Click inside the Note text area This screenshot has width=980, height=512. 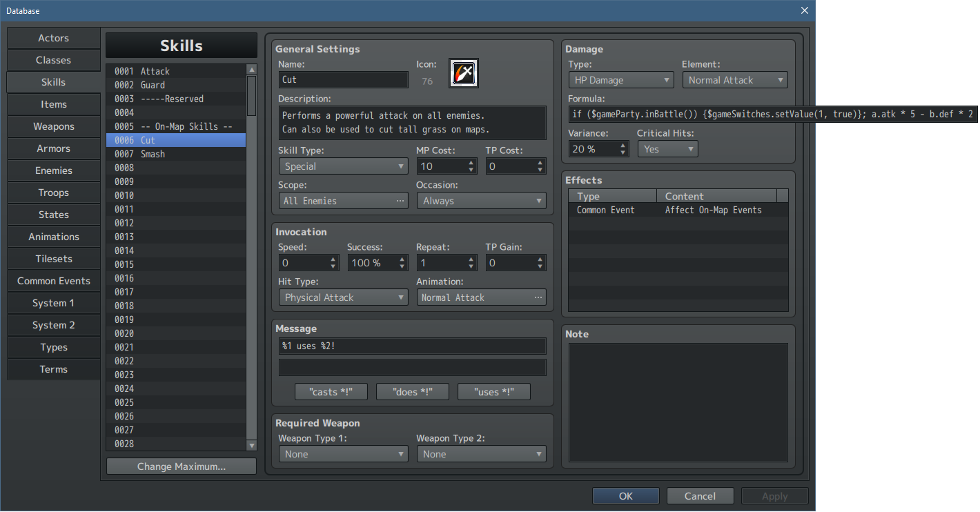point(678,402)
